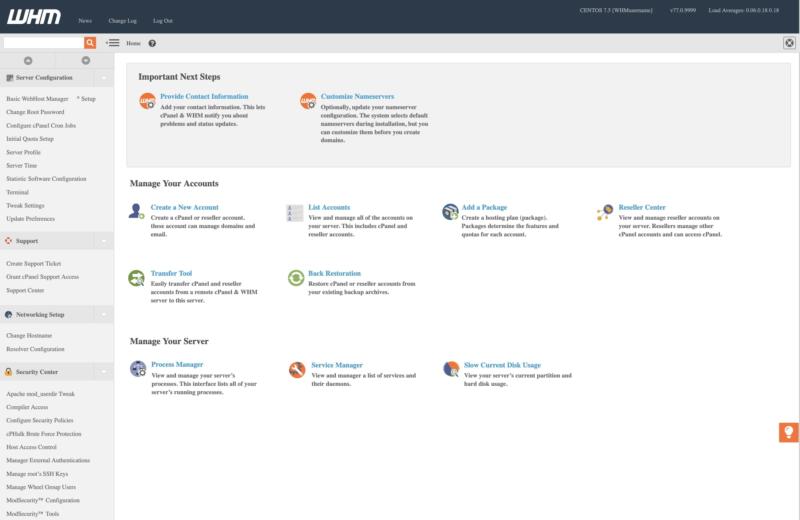The image size is (800, 520).
Task: Click News in the top bar
Action: click(x=85, y=20)
